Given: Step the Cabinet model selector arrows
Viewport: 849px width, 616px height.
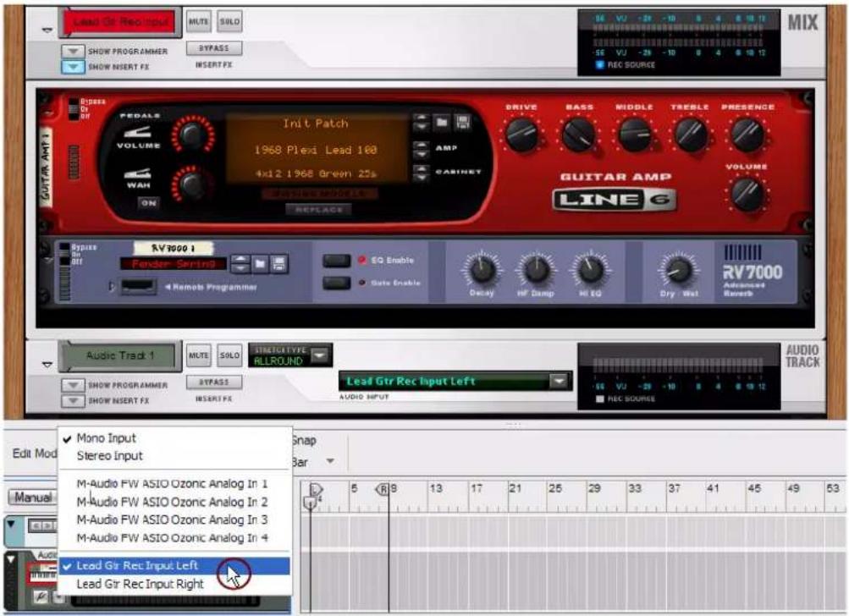Looking at the screenshot, I should 420,173.
